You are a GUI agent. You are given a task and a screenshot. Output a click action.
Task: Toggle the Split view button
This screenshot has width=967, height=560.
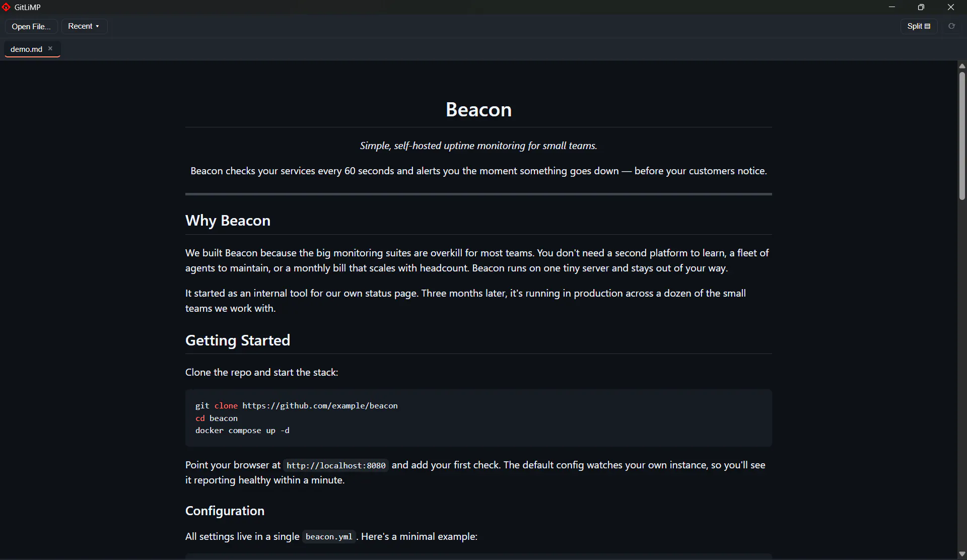coord(919,26)
